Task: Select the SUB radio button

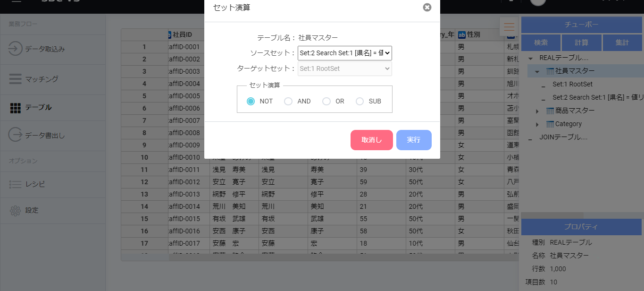Action: click(x=360, y=101)
